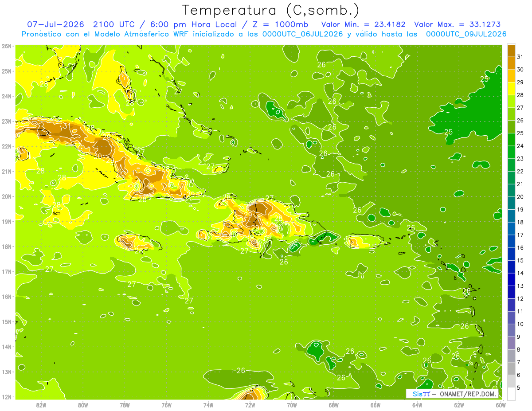
Task: Click the "20N" latitude label
Action: pos(7,196)
